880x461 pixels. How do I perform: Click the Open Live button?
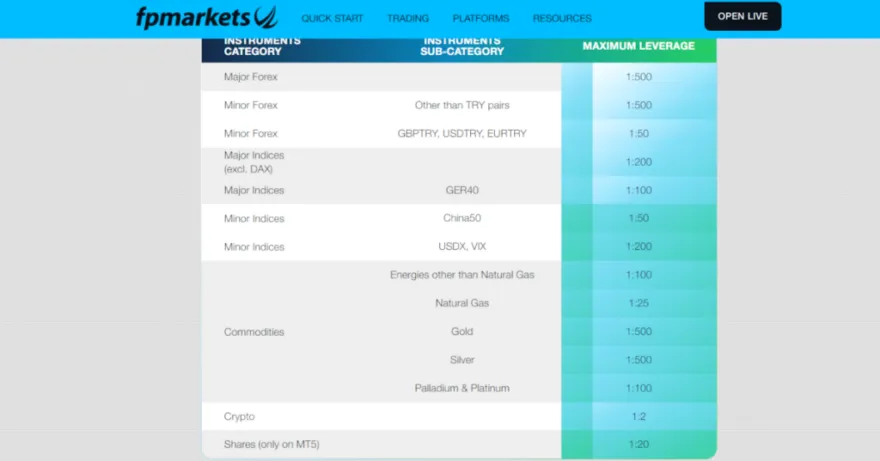(x=742, y=16)
